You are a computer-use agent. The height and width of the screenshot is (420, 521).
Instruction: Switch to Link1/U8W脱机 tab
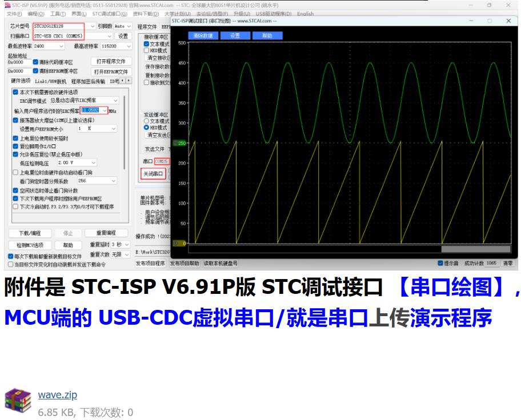[51, 82]
